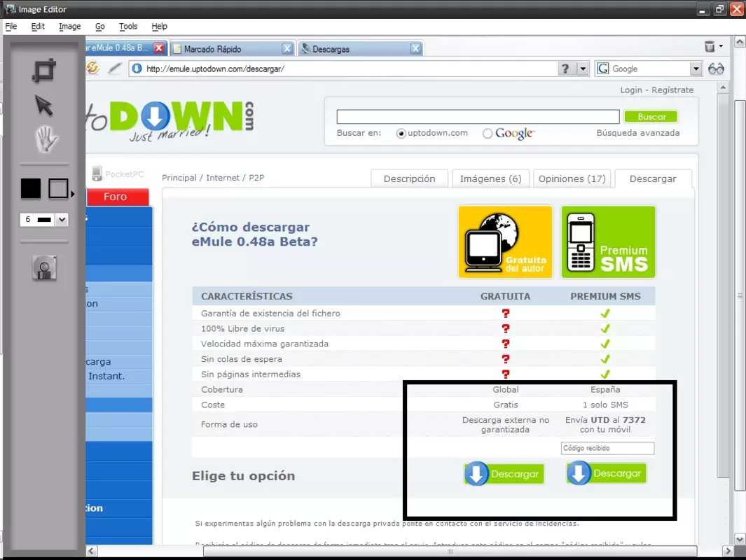Click the Premium SMS green phone icon

pos(608,242)
